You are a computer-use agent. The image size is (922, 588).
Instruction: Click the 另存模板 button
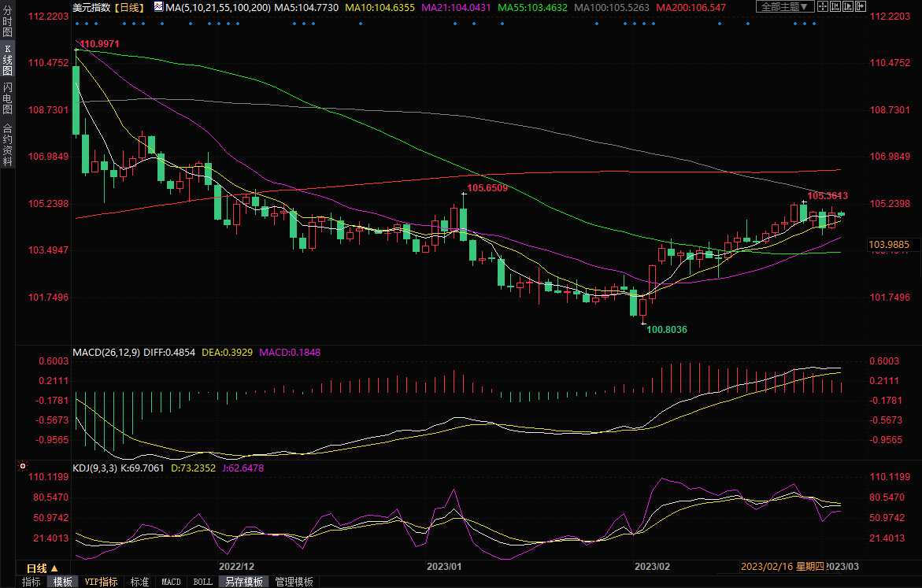coord(243,582)
